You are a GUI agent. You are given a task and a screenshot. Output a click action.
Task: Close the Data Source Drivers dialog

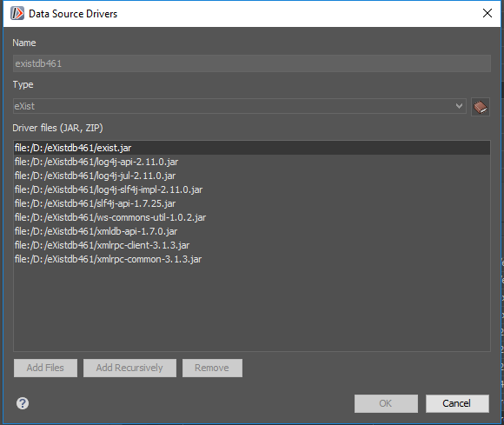pos(487,13)
